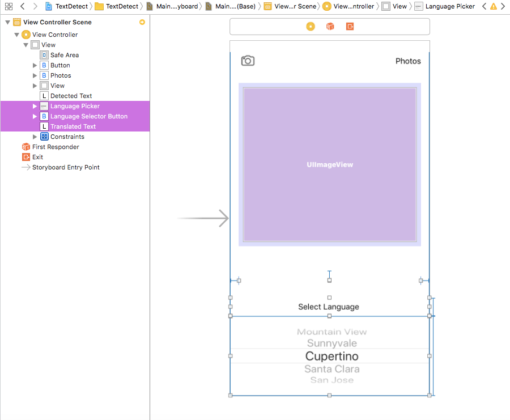
Task: Open the TextDetect folder breadcrumb
Action: click(117, 6)
